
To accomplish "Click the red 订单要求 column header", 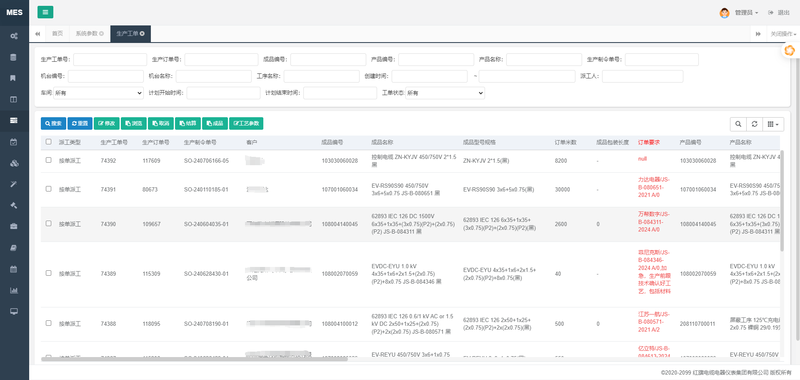I will click(x=648, y=142).
